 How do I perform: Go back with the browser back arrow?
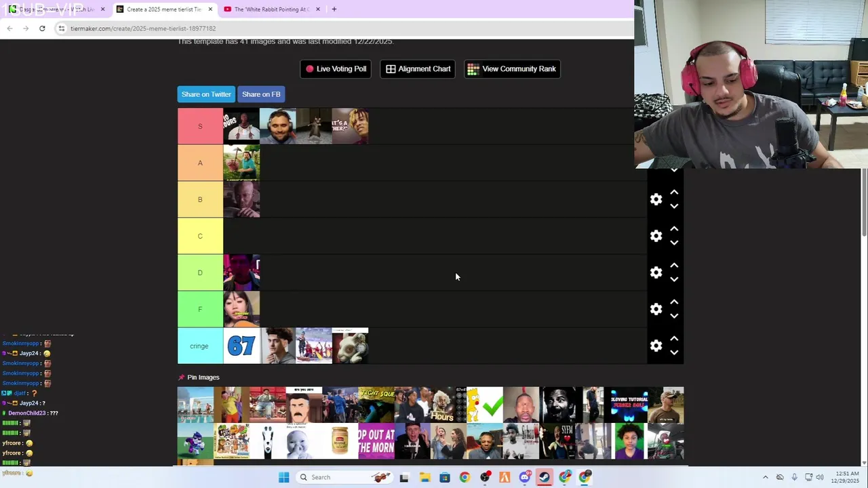coord(9,28)
